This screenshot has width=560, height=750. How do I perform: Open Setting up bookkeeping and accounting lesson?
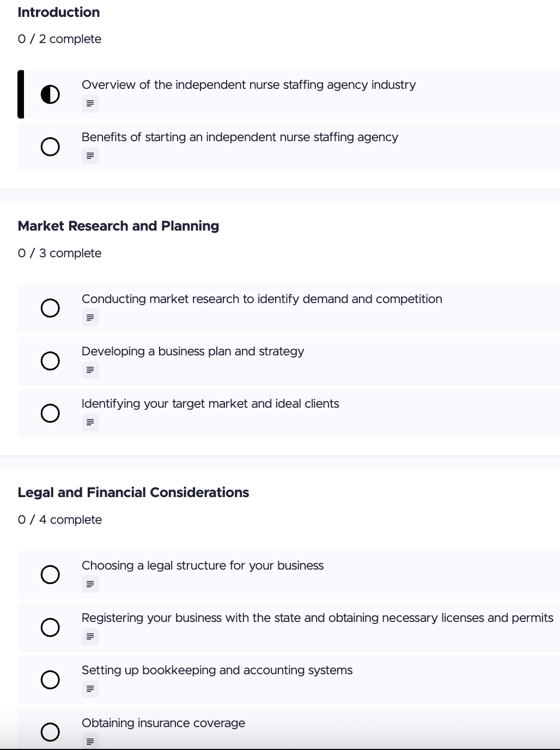(x=217, y=670)
